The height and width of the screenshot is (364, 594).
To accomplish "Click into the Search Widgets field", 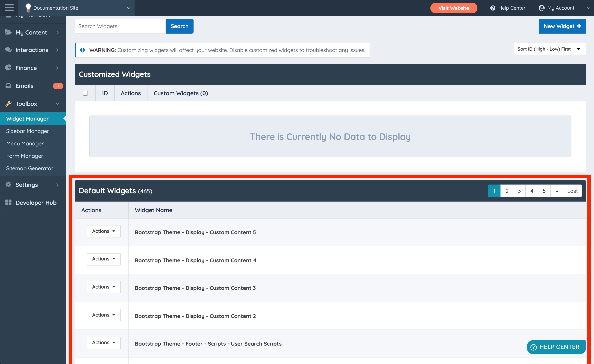I will click(x=120, y=26).
